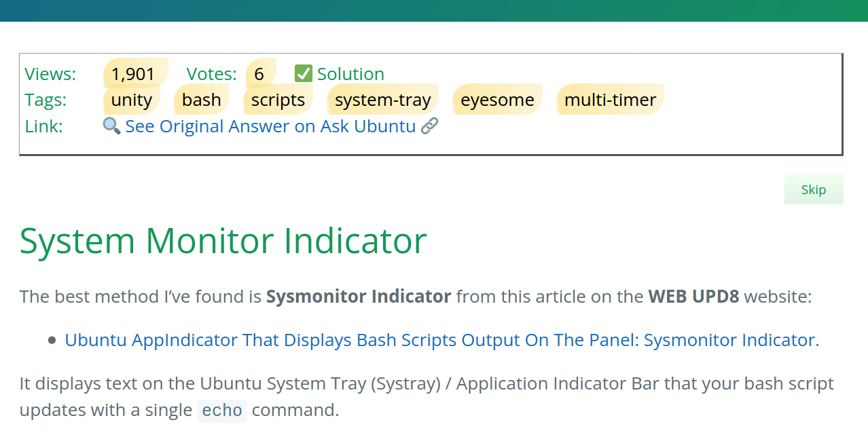The width and height of the screenshot is (868, 435).
Task: Click the bold Sysmonitor Indicator text
Action: pos(359,297)
